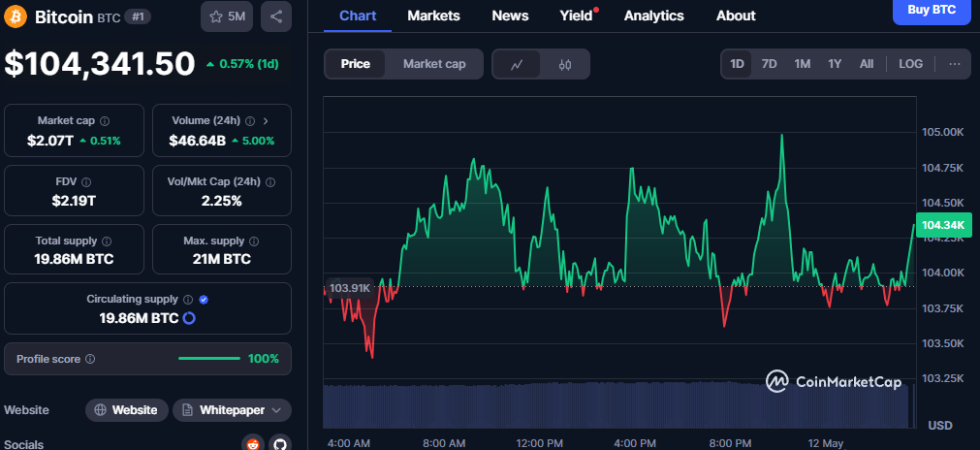This screenshot has height=450, width=980.
Task: Click the 104.34K current price label
Action: coord(943,225)
